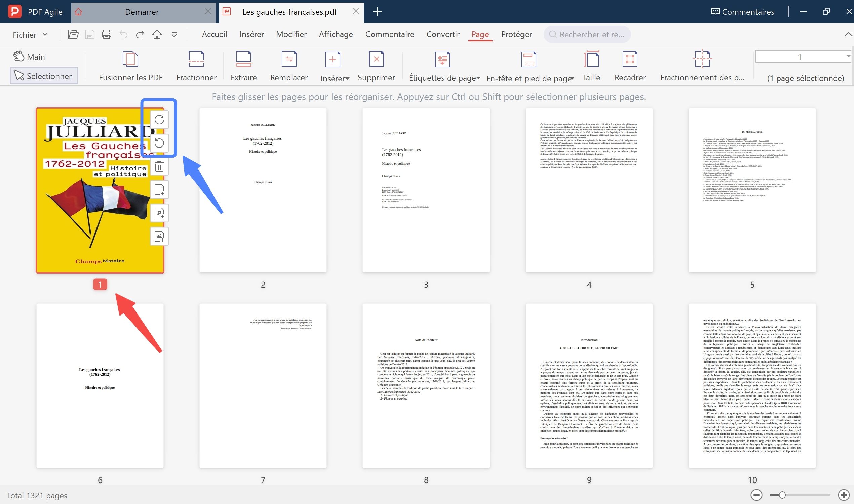Click the Supprimer pages icon
Viewport: 854px width, 504px height.
[x=376, y=59]
